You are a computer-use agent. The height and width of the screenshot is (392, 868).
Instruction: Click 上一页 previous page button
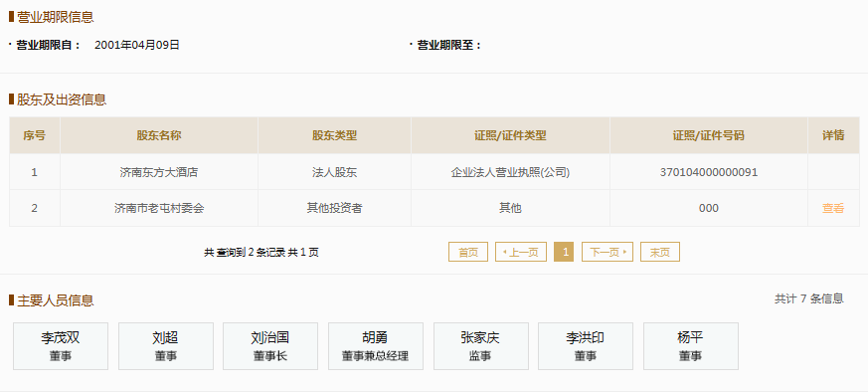(x=520, y=252)
